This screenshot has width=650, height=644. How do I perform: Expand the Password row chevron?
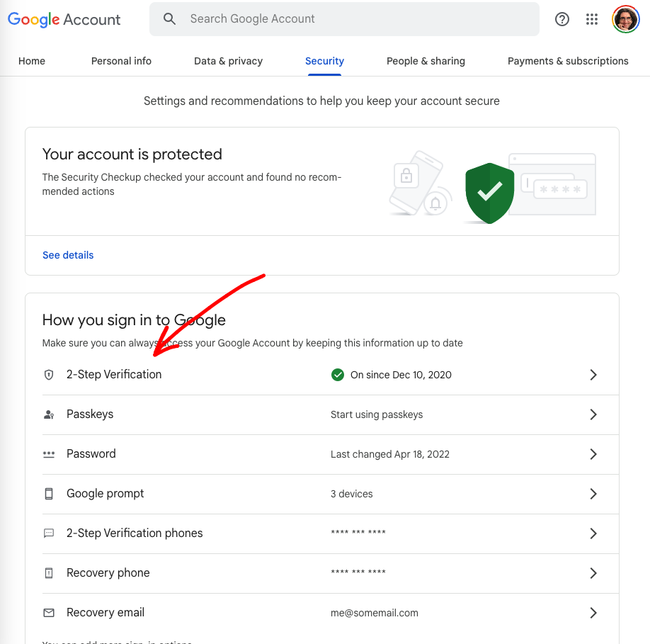(593, 454)
